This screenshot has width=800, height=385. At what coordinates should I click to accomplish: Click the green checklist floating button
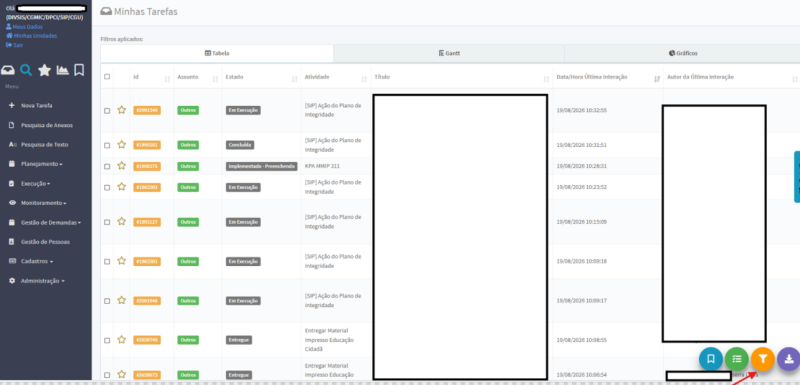click(x=737, y=358)
